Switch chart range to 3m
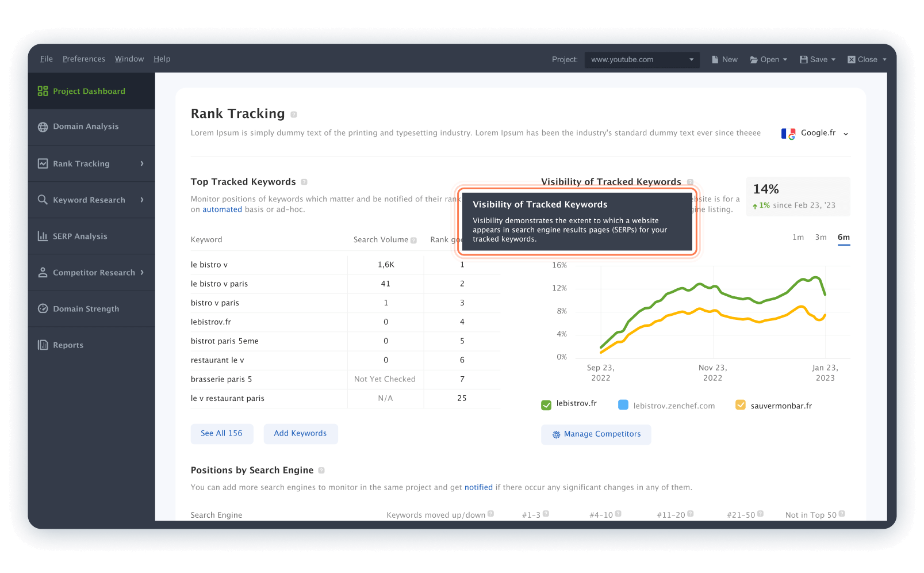Viewport: 924px width, 573px height. coord(821,237)
